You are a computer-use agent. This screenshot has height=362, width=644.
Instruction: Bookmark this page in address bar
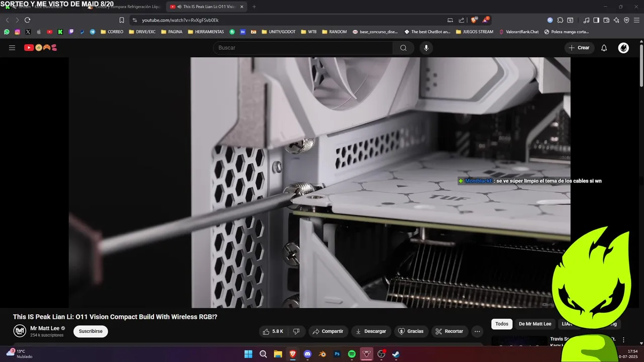(121, 20)
